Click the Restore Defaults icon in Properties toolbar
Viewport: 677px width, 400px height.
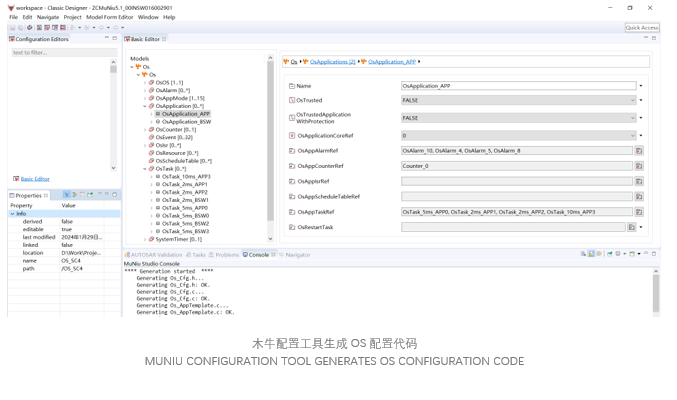click(x=82, y=195)
